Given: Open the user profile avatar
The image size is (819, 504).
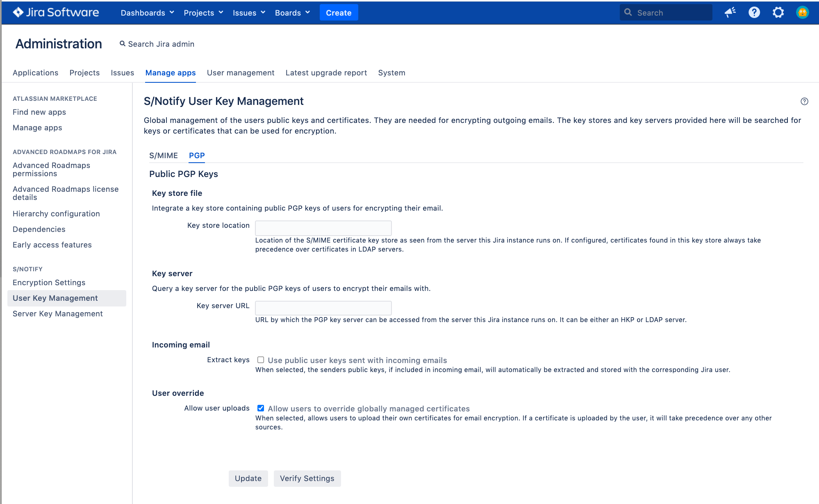Looking at the screenshot, I should (x=802, y=13).
